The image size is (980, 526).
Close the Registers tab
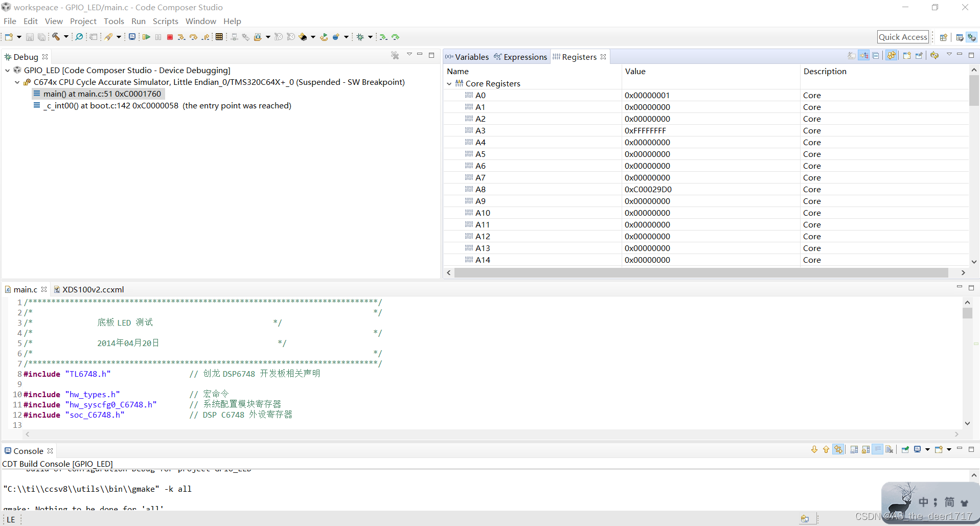603,57
